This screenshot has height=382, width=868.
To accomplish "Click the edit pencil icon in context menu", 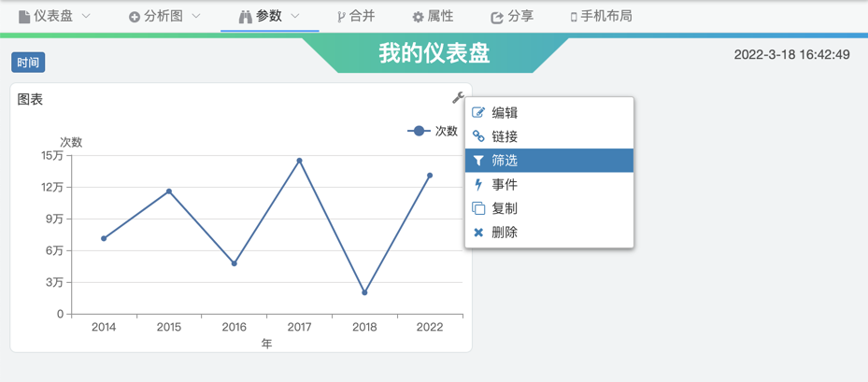I will [478, 113].
